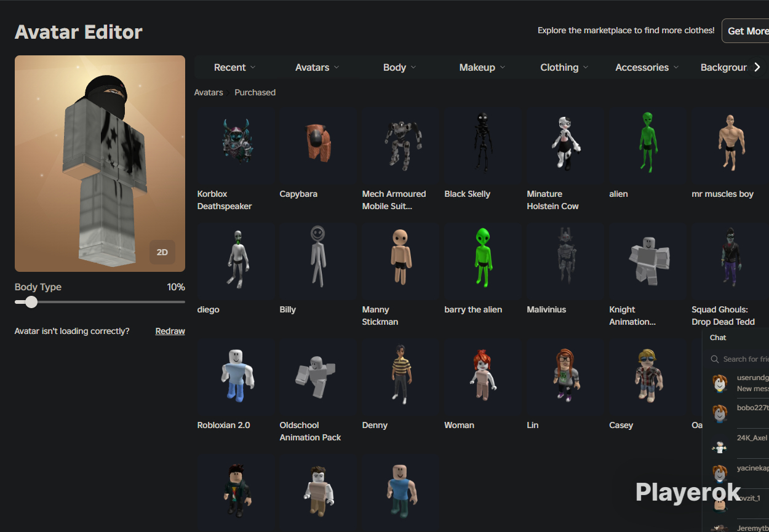769x532 pixels.
Task: Select the Woman avatar thumbnail
Action: 483,377
